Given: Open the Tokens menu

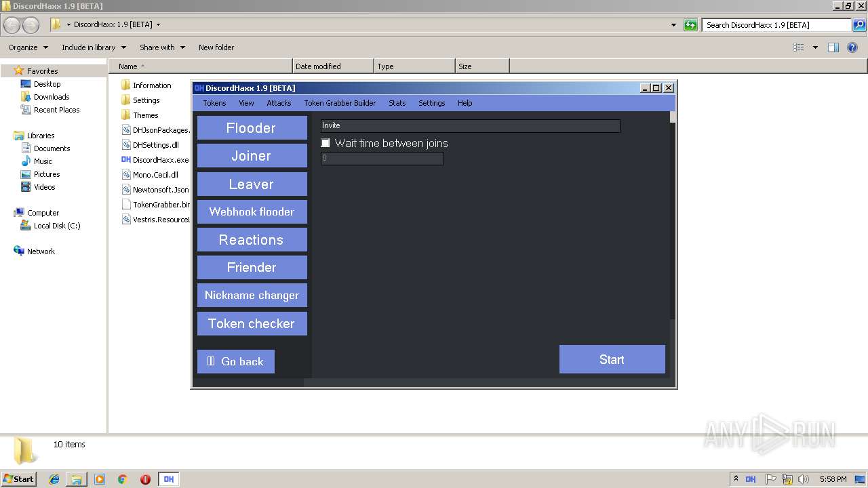Looking at the screenshot, I should pos(215,103).
